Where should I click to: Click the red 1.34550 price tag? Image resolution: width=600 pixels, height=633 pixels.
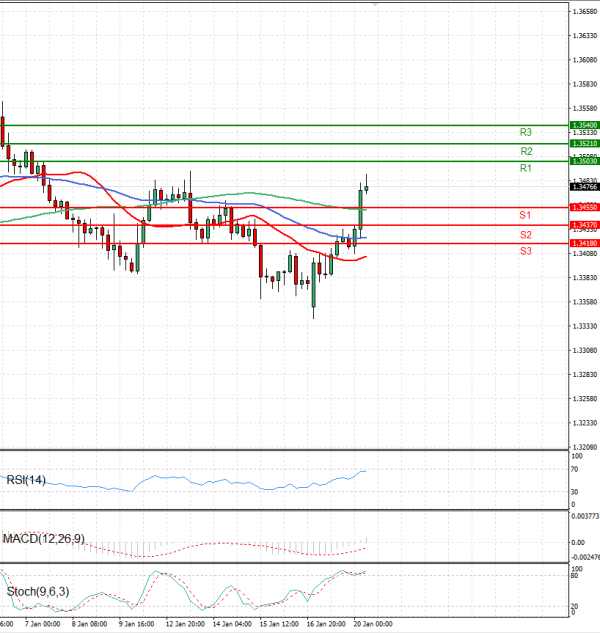pos(584,207)
